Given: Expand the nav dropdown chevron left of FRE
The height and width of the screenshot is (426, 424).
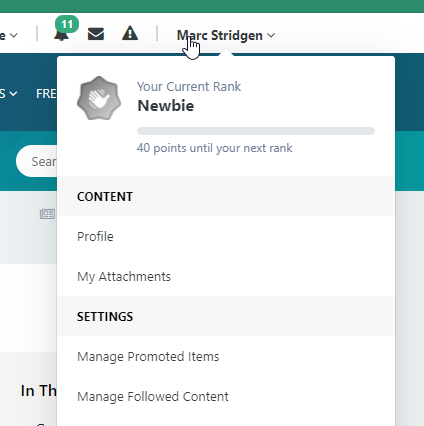Looking at the screenshot, I should 13,94.
